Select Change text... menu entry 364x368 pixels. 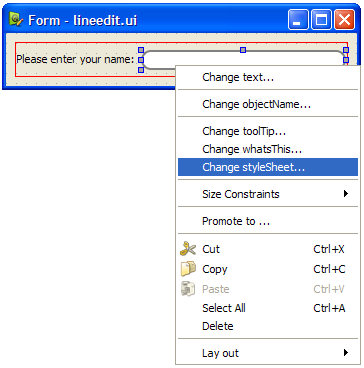point(268,77)
